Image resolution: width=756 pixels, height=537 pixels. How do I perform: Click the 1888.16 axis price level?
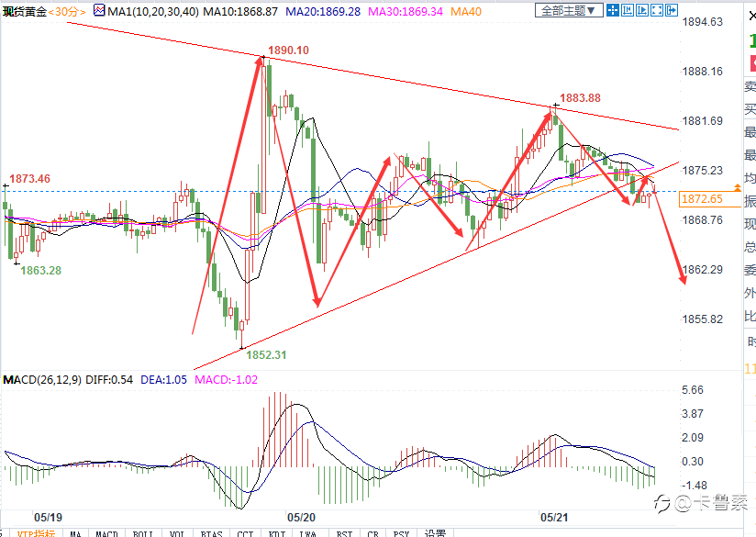coord(703,72)
